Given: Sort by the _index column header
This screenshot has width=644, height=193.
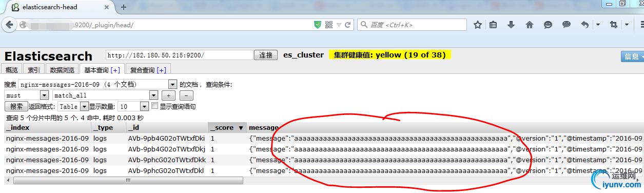Looking at the screenshot, I should click(48, 127).
